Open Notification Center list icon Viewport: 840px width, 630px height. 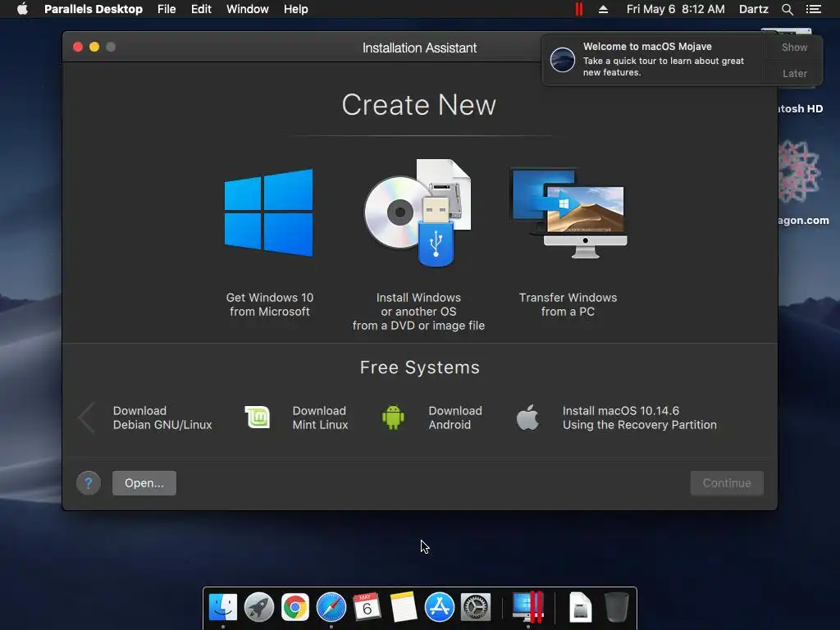tap(814, 9)
